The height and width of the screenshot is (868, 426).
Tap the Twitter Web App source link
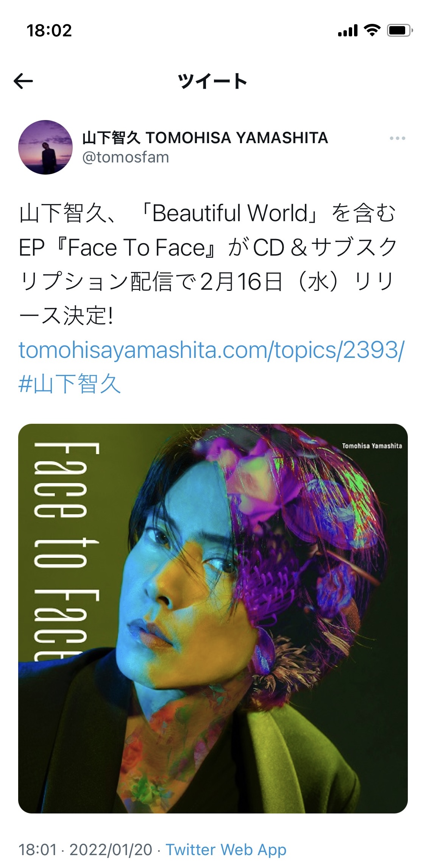[x=226, y=849]
